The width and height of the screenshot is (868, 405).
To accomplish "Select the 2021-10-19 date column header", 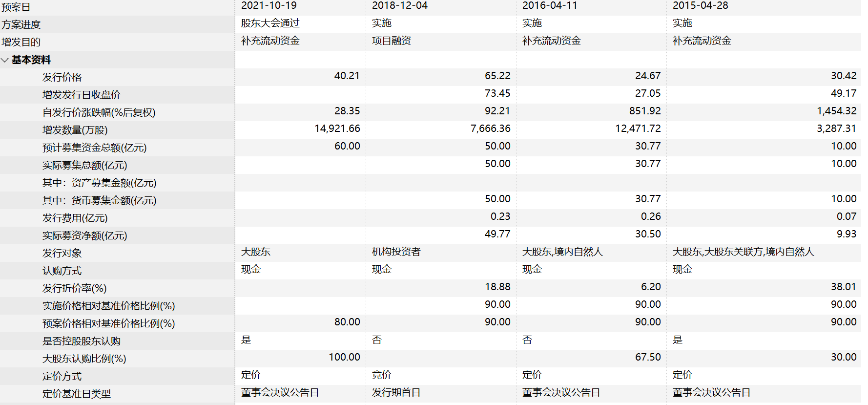I will (269, 5).
